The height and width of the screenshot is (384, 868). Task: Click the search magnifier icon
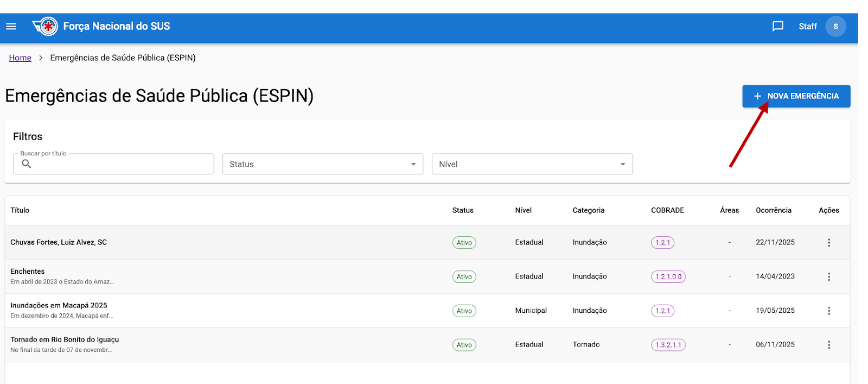coord(26,164)
